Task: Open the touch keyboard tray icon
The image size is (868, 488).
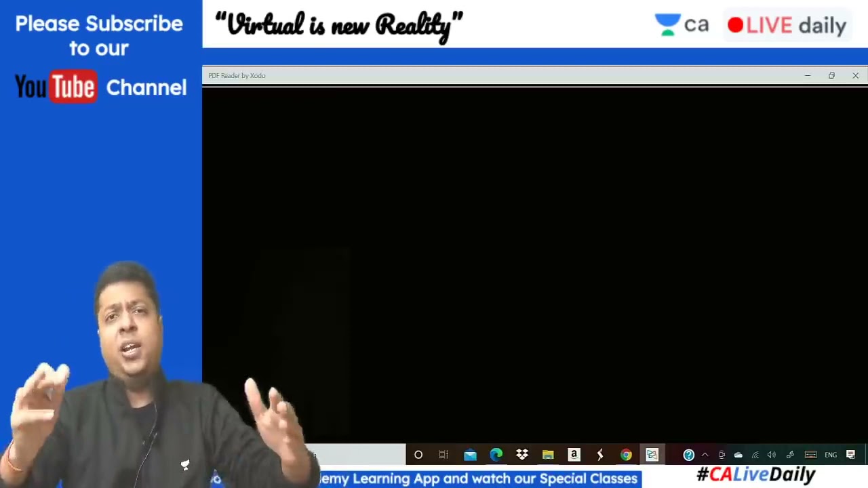Action: [810, 455]
